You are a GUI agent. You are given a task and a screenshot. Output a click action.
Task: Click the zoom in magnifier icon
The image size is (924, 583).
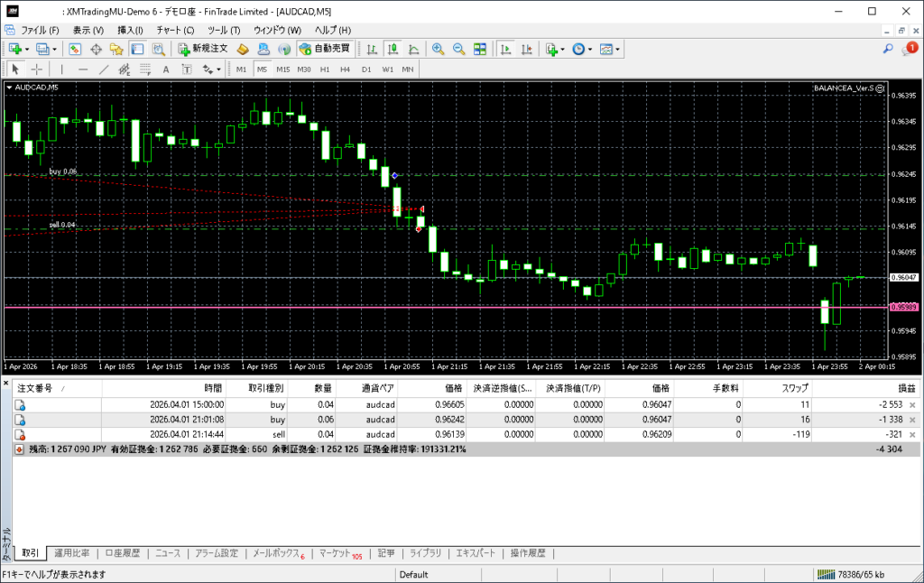coord(438,49)
